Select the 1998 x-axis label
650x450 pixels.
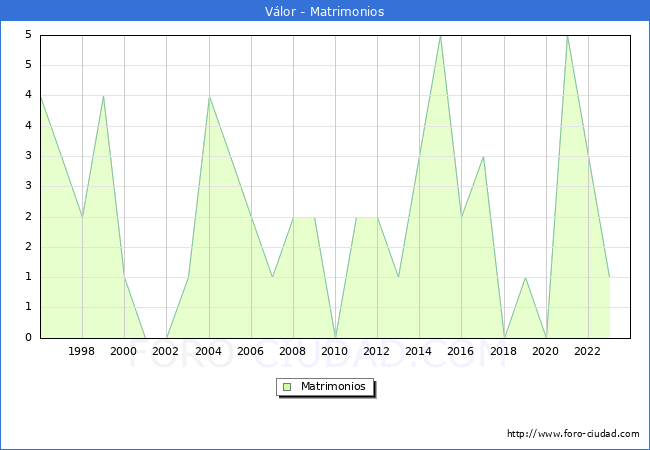[82, 351]
